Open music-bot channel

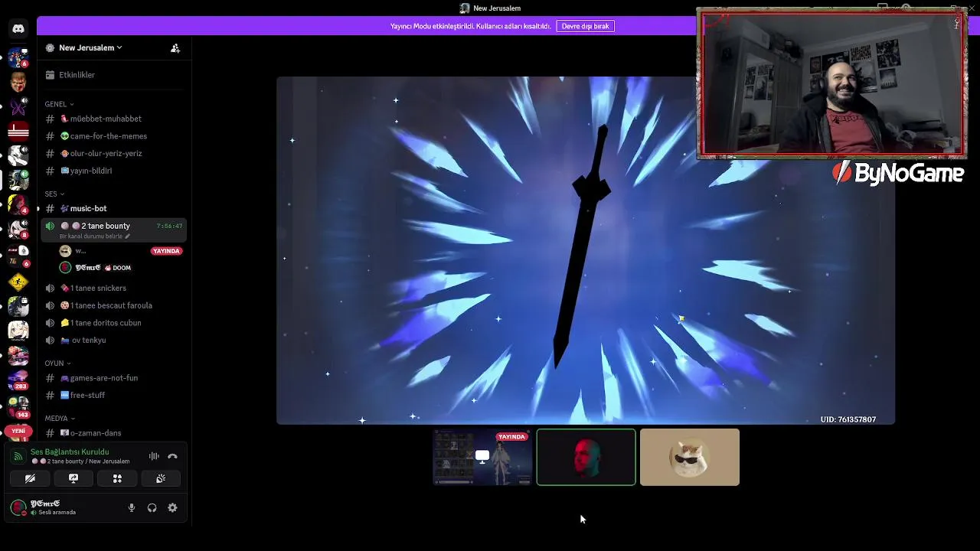pos(113,209)
